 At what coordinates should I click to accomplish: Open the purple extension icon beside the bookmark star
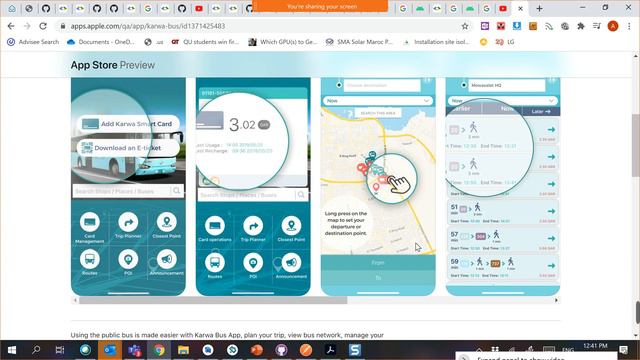tap(484, 26)
